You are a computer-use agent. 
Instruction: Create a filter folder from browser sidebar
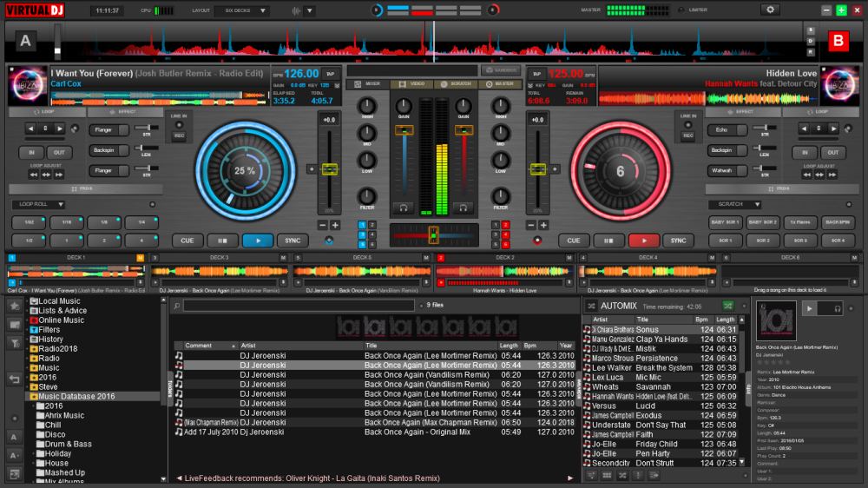coord(15,344)
